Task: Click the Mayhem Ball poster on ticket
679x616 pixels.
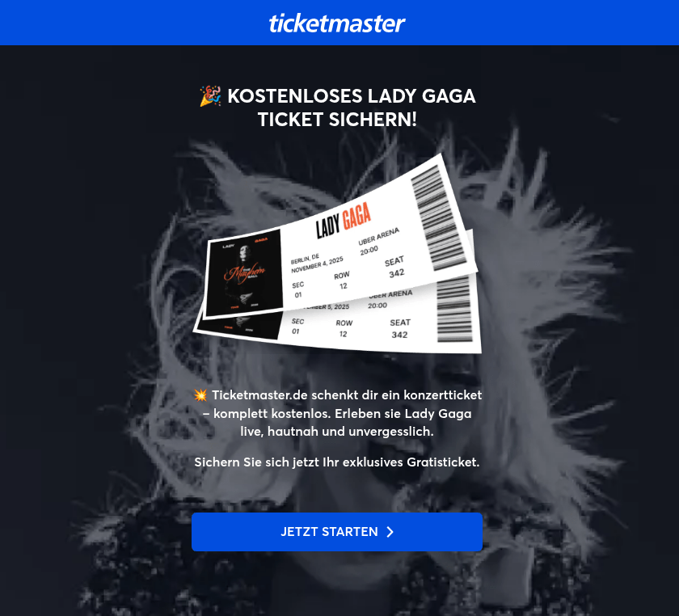Action: 244,274
